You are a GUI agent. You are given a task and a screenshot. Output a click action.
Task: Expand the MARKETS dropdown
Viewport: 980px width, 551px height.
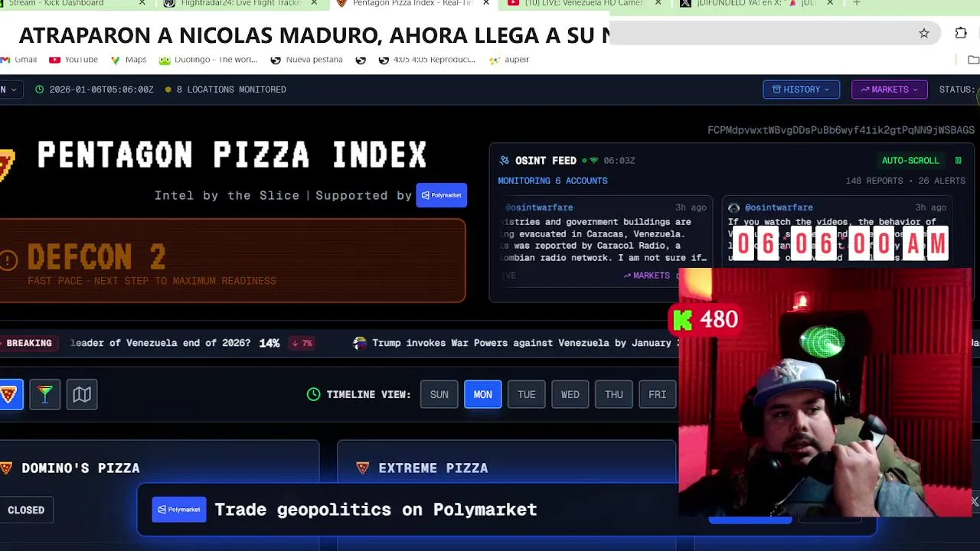click(889, 90)
